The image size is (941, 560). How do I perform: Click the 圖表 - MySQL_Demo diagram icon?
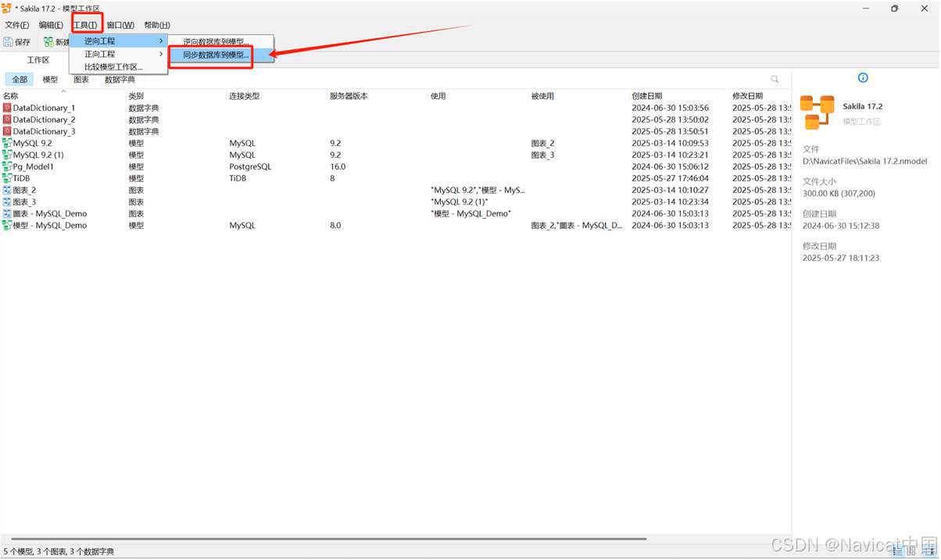click(x=7, y=213)
